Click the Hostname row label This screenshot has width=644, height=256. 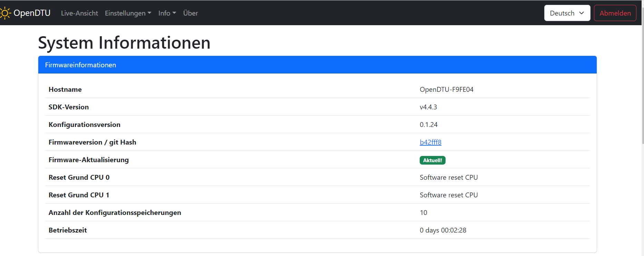65,89
